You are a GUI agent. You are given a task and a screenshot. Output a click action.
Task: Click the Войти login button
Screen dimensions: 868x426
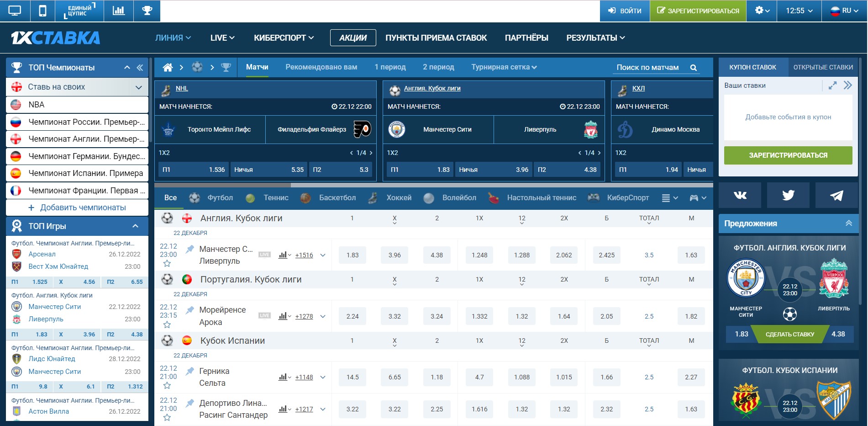point(625,11)
